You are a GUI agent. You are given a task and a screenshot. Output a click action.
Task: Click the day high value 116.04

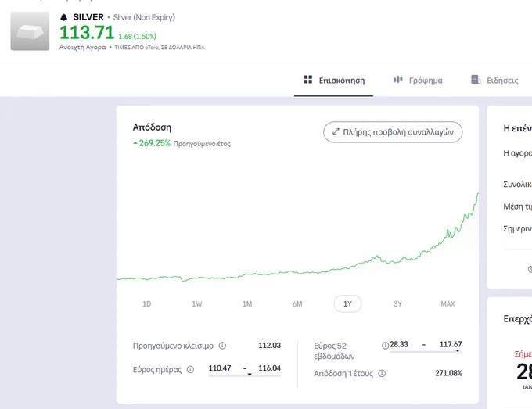(x=270, y=368)
